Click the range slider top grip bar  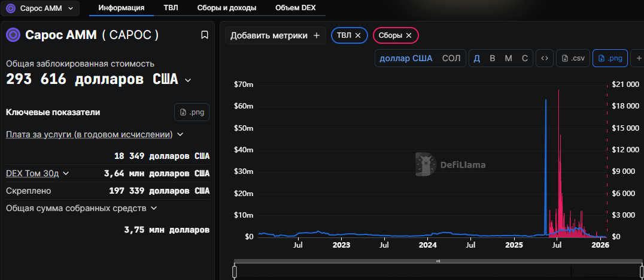click(438, 261)
